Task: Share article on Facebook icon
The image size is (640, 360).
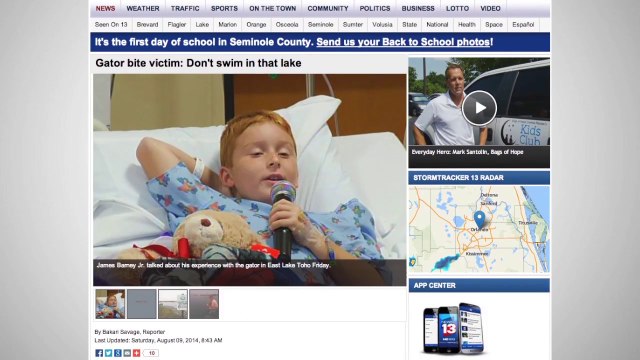Action: coord(99,353)
